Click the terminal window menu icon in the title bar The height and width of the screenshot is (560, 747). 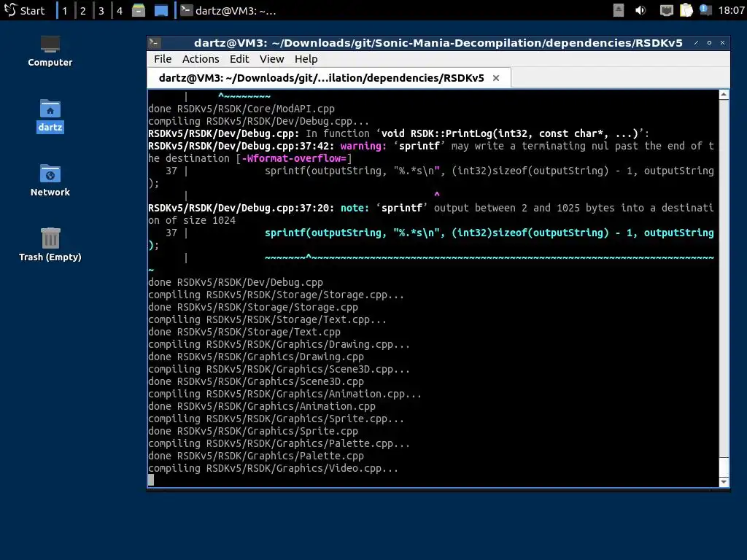153,43
